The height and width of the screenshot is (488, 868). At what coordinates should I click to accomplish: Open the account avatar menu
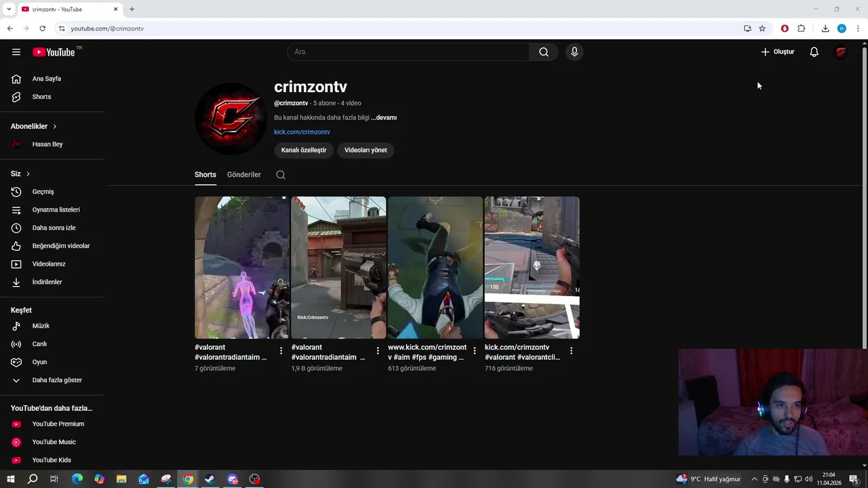pos(841,52)
